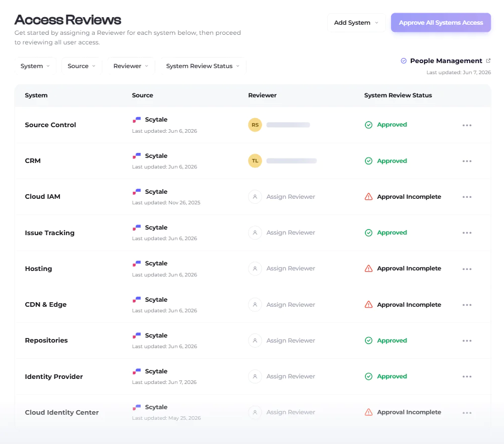The height and width of the screenshot is (444, 504).
Task: Open the CRM row three-dot menu
Action: coord(467,161)
